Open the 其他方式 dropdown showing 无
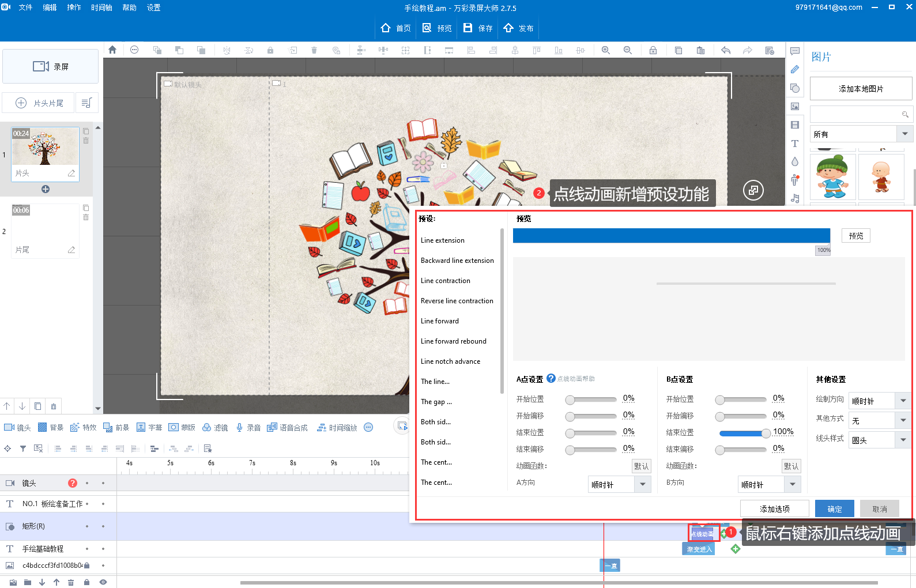916x588 pixels. (880, 420)
